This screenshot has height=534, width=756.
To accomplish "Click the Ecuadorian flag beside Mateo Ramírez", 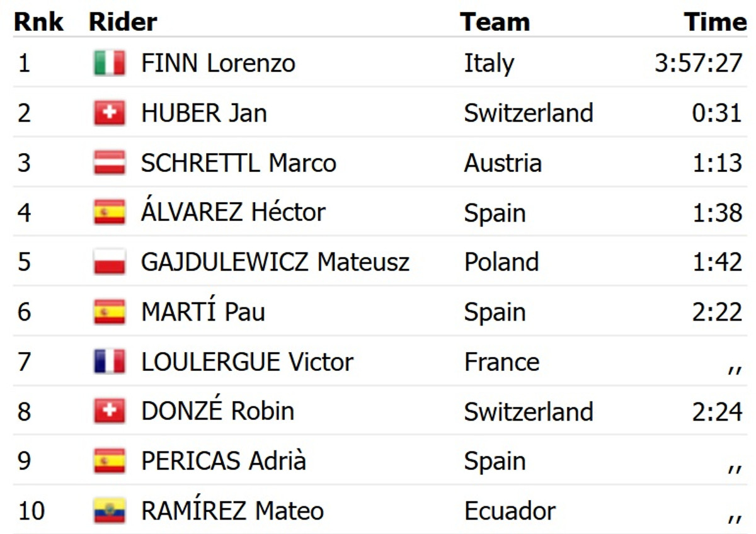I will click(x=110, y=511).
